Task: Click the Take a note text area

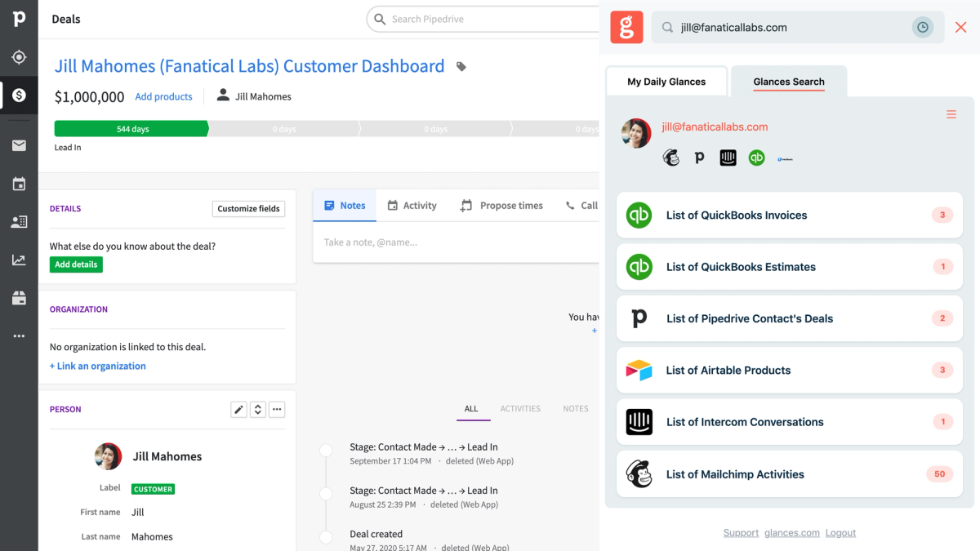Action: [457, 242]
